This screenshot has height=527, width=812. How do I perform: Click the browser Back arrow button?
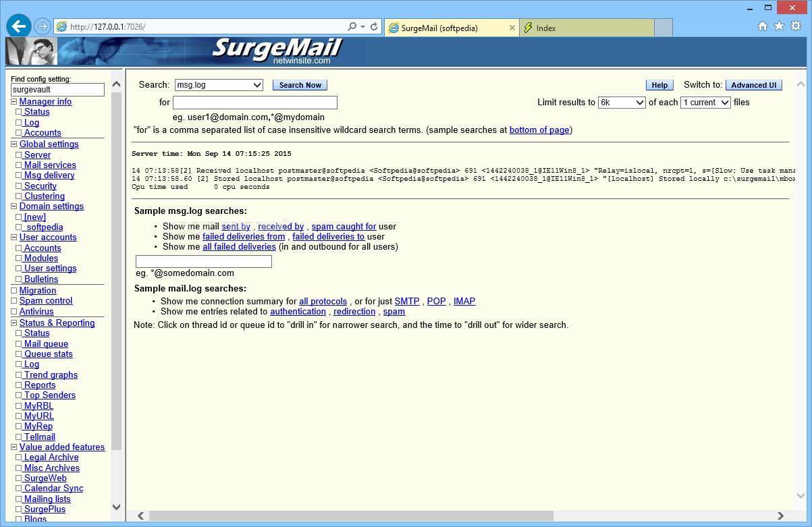tap(19, 26)
